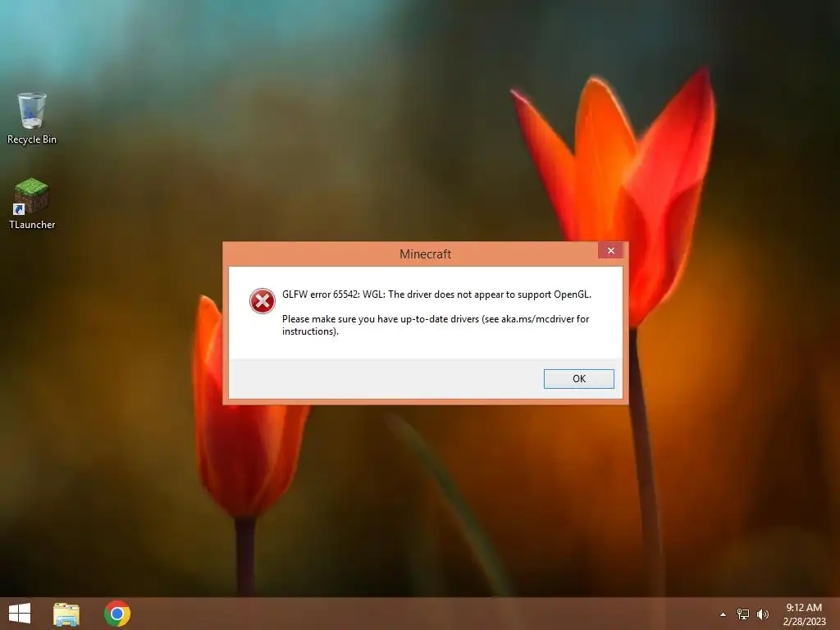Open File Explorer from the taskbar
840x630 pixels.
click(66, 614)
